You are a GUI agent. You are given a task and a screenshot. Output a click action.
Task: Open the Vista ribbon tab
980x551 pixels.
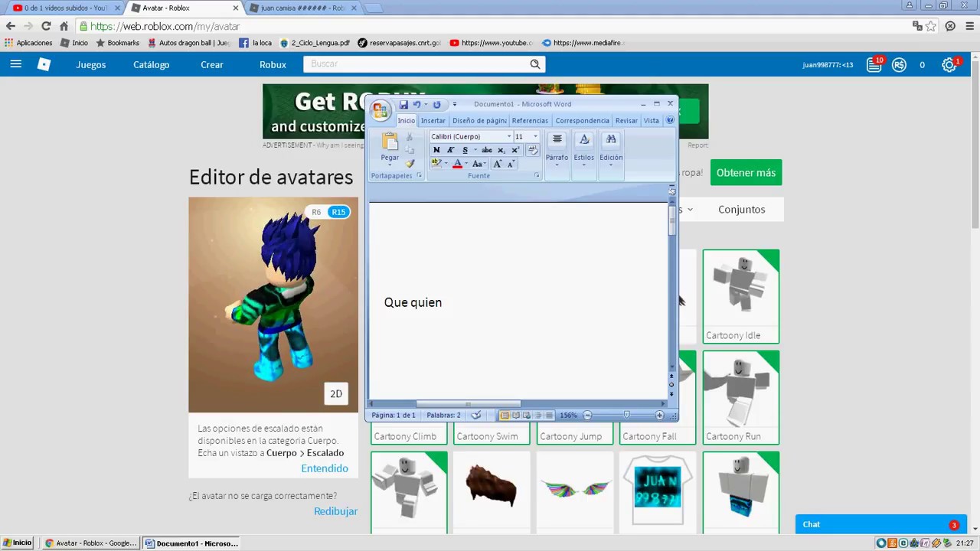click(x=651, y=121)
